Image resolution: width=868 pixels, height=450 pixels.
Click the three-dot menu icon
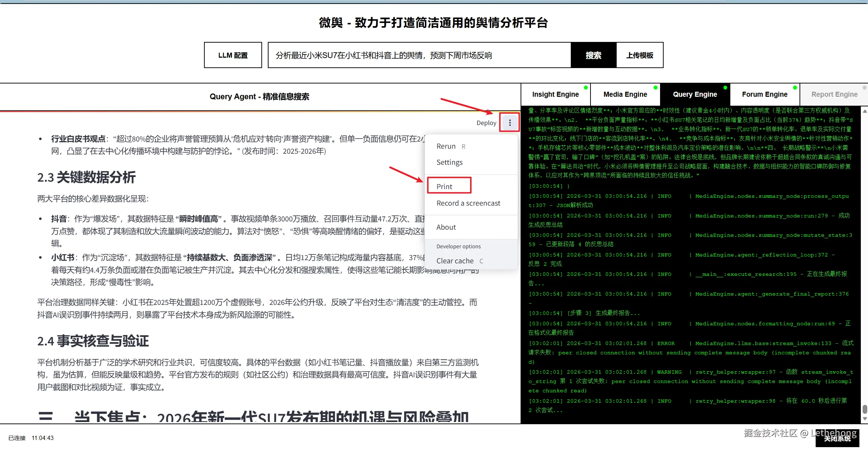pos(509,123)
